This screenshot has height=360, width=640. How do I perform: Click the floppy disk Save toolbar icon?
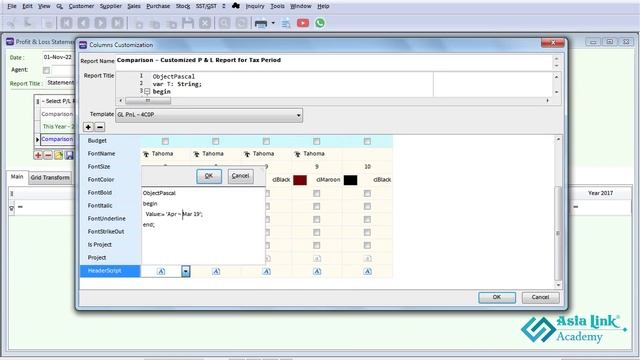click(188, 23)
